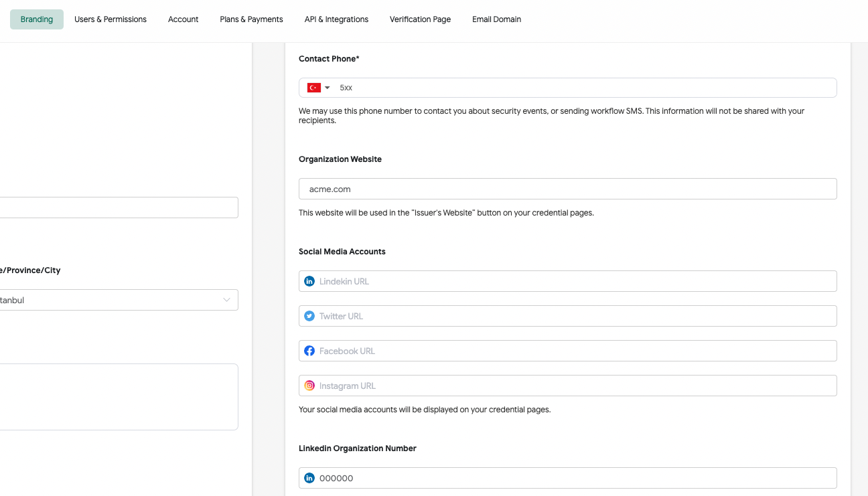
Task: Focus the Facebook URL input
Action: coord(568,351)
